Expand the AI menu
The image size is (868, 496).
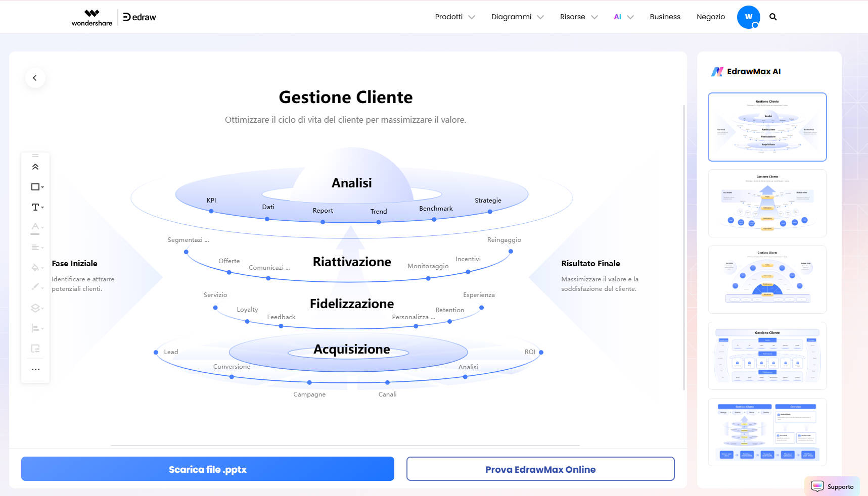coord(624,17)
